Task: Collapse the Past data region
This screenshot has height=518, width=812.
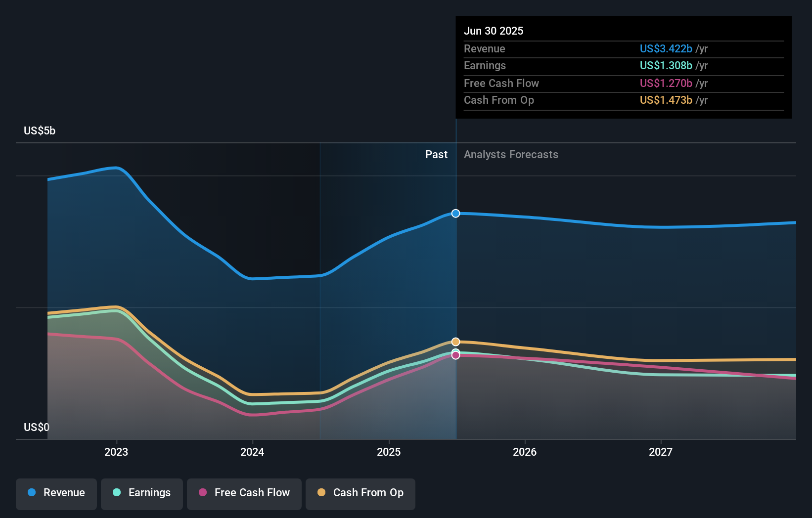Action: [x=436, y=155]
